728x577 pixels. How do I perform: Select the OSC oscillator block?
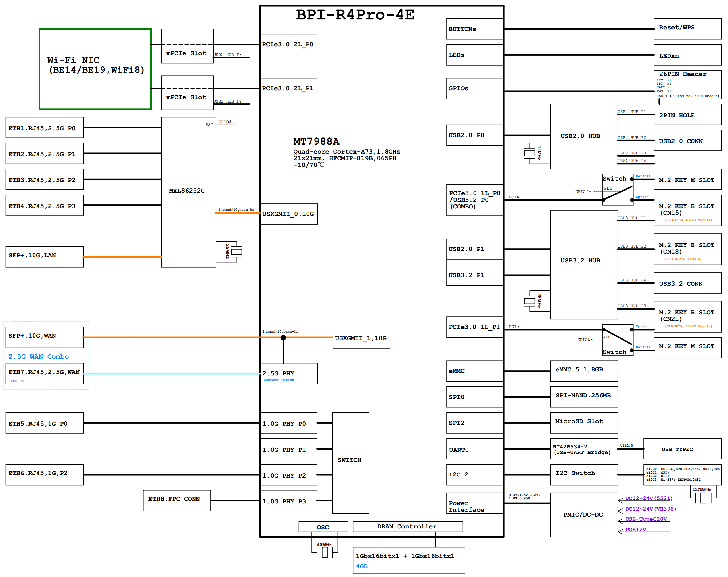323,526
